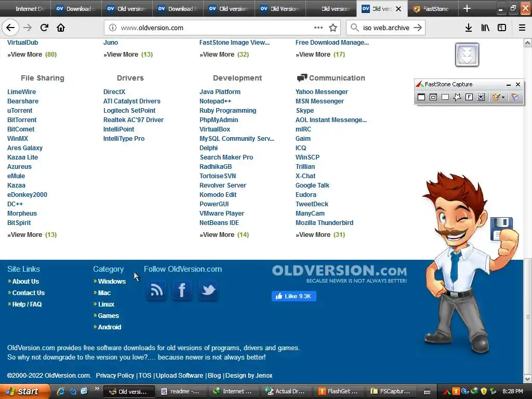Open About Us in Site Links

pos(25,281)
